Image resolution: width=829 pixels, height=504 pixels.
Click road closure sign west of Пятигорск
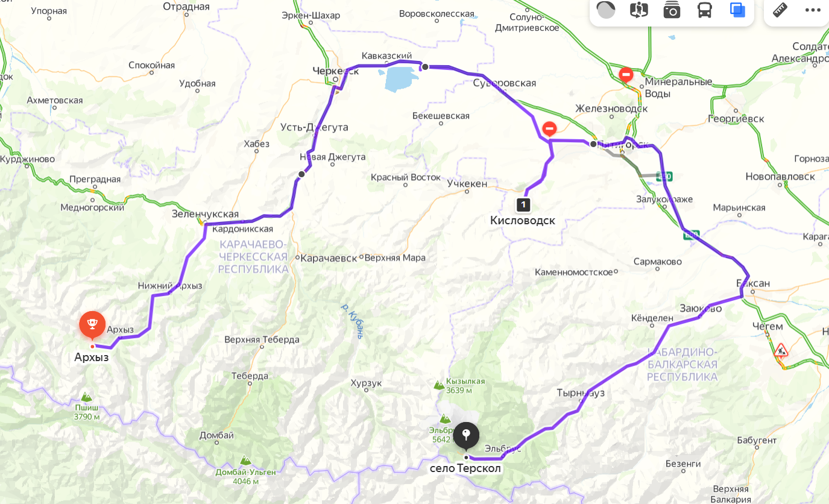click(x=549, y=128)
